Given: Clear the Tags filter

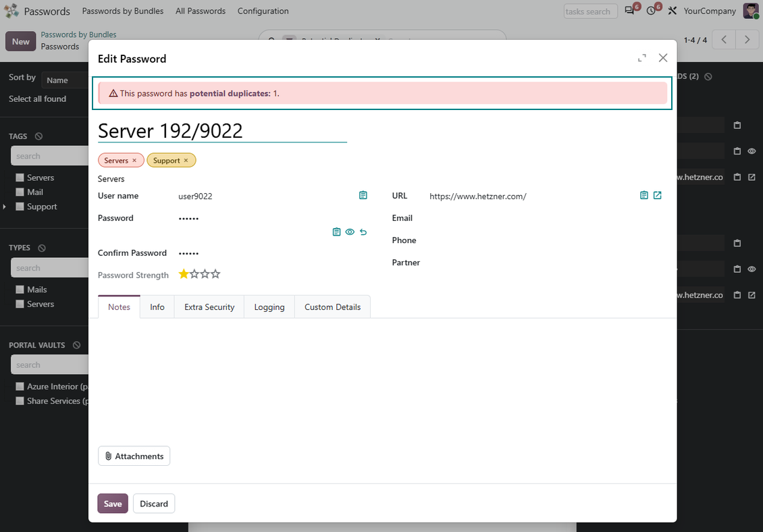Looking at the screenshot, I should [39, 136].
